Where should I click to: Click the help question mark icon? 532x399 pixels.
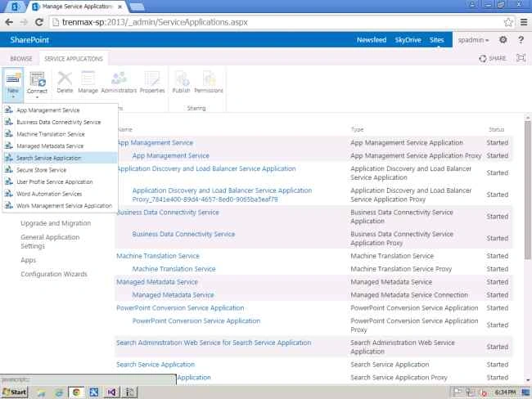pyautogui.click(x=521, y=40)
